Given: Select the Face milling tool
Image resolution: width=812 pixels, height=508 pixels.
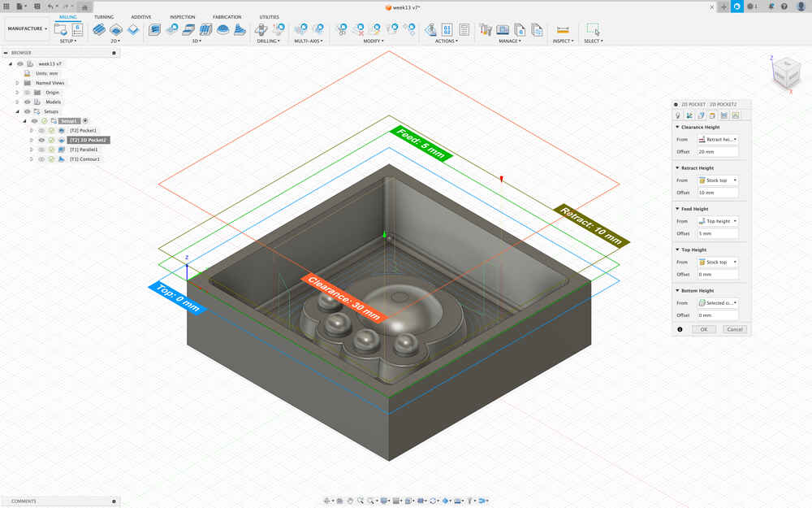Looking at the screenshot, I should coord(133,29).
